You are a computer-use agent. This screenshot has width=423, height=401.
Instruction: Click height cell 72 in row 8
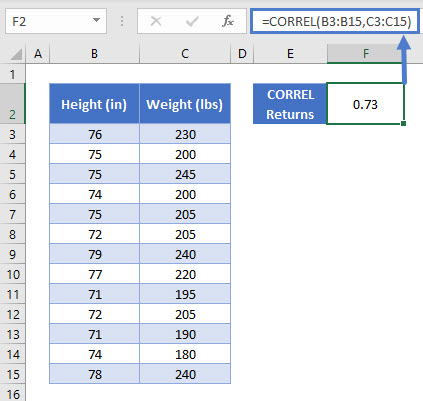94,234
